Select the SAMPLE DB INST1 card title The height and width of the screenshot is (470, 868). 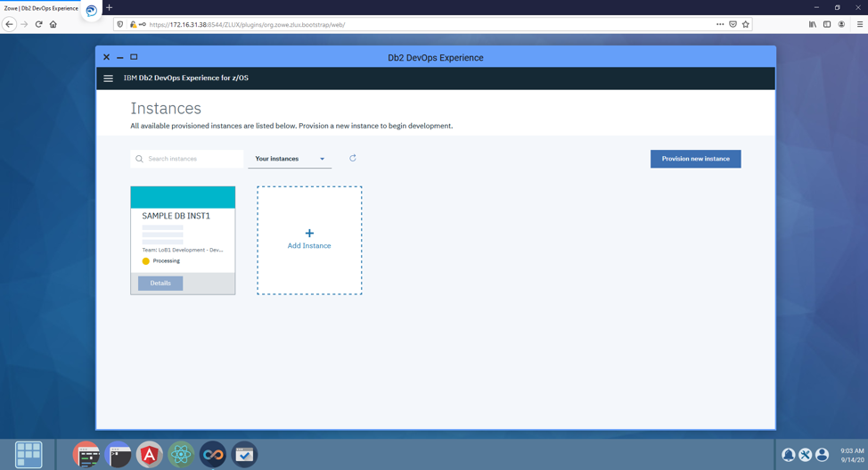(x=176, y=216)
